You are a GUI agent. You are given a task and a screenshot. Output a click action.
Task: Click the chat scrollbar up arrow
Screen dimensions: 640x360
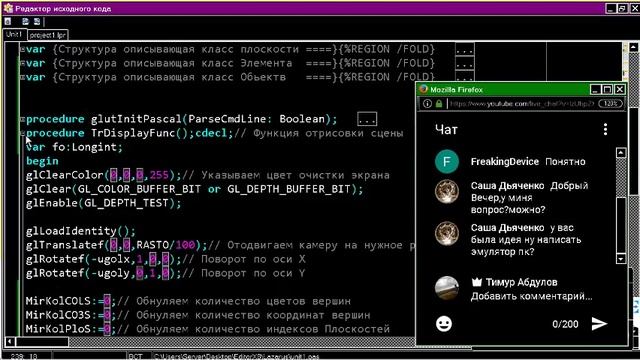[621, 153]
